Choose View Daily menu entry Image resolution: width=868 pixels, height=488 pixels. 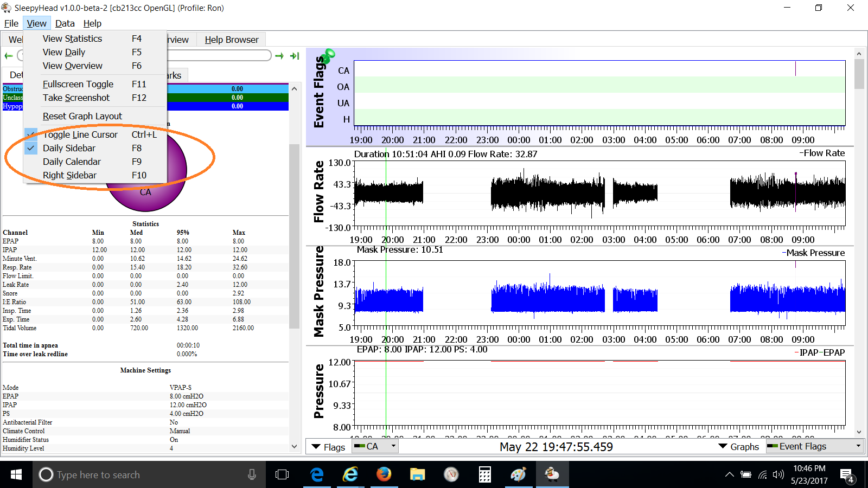pyautogui.click(x=95, y=52)
